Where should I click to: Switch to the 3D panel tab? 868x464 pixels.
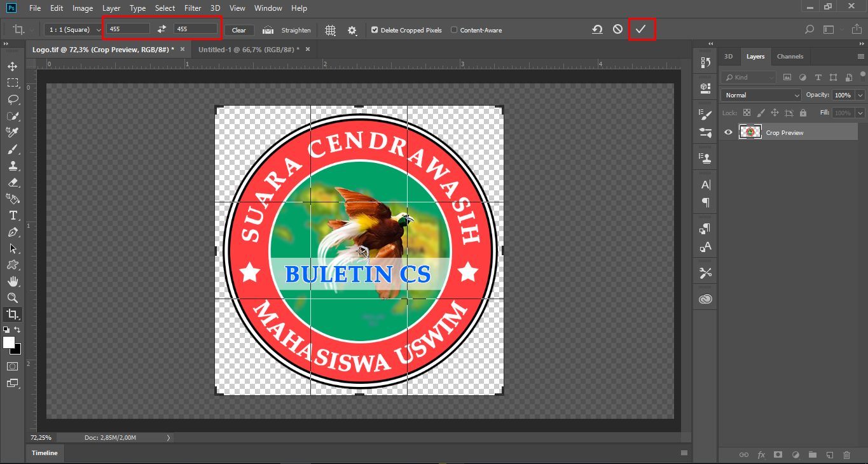coord(728,57)
